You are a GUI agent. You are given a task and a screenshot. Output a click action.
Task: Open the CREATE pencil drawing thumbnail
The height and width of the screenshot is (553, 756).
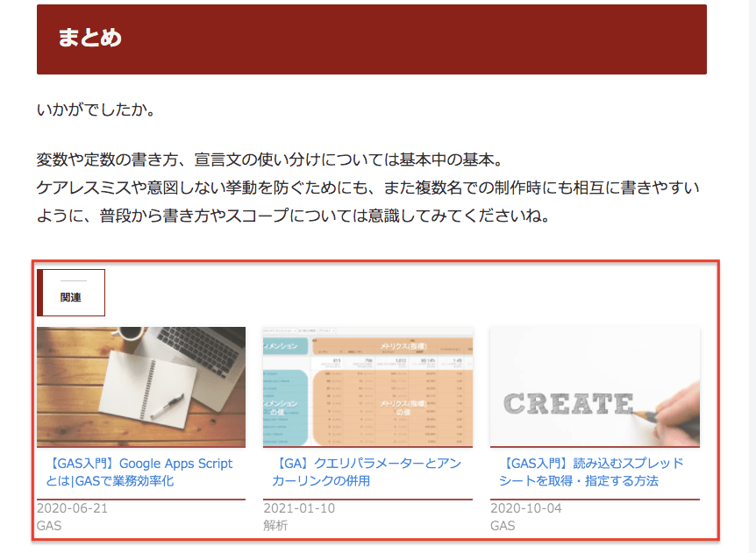[x=595, y=387]
